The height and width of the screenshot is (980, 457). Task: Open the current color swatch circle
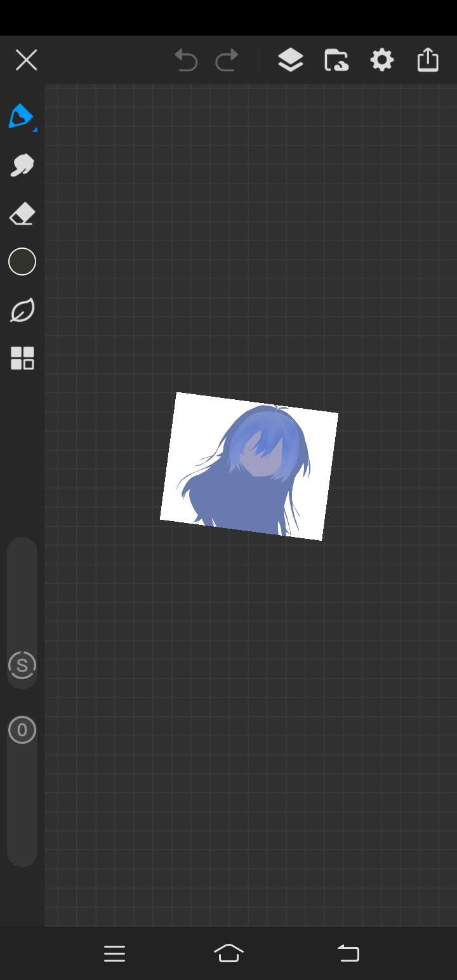(22, 262)
